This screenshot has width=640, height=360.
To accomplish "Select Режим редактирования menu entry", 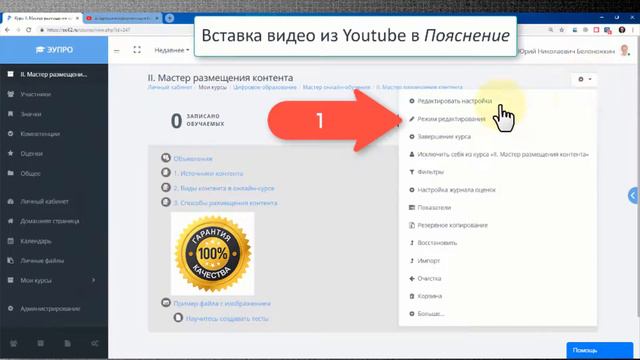I will [x=451, y=119].
